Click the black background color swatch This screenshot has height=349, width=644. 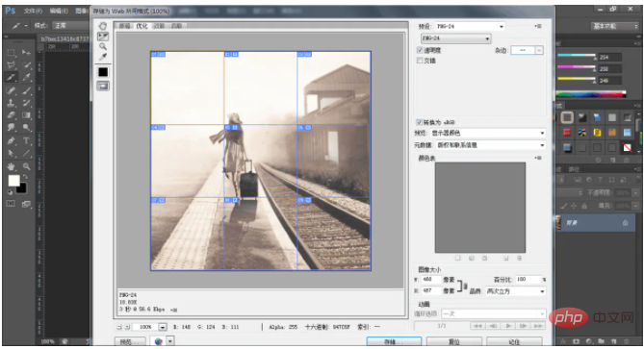pyautogui.click(x=21, y=188)
